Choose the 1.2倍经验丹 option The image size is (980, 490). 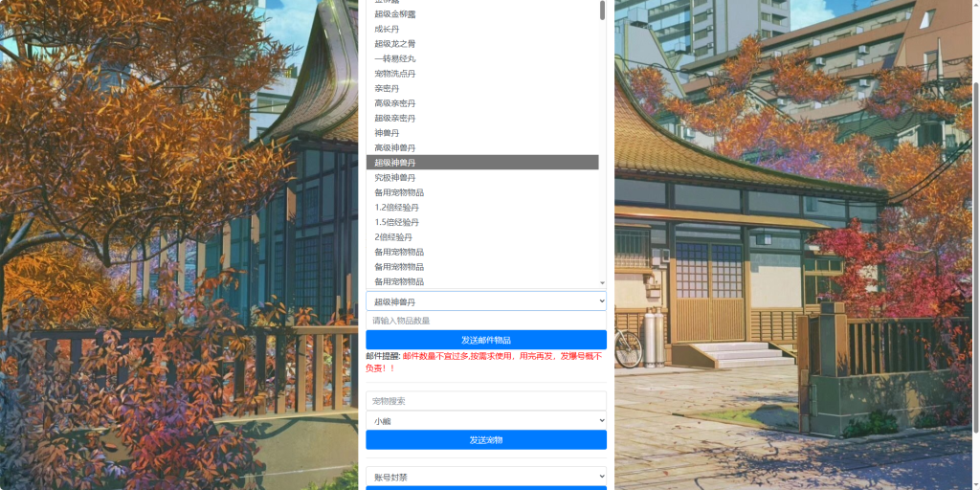[482, 208]
